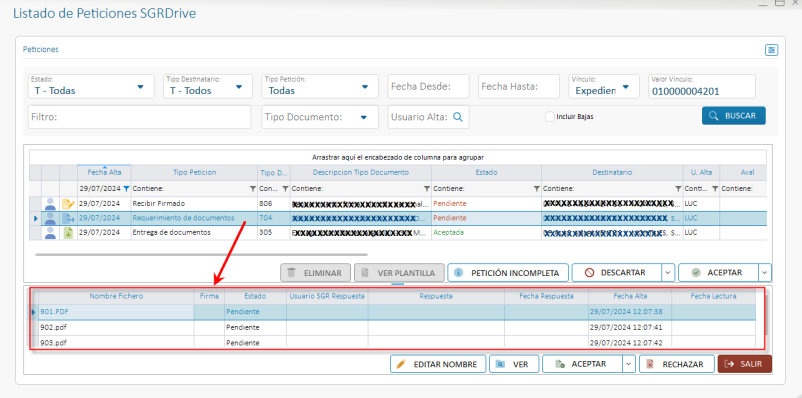Click the user icon in the Entrega de documentos row

50,233
